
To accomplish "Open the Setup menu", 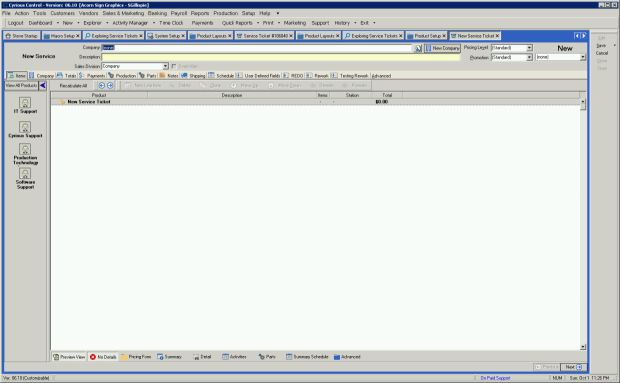I will tap(248, 13).
